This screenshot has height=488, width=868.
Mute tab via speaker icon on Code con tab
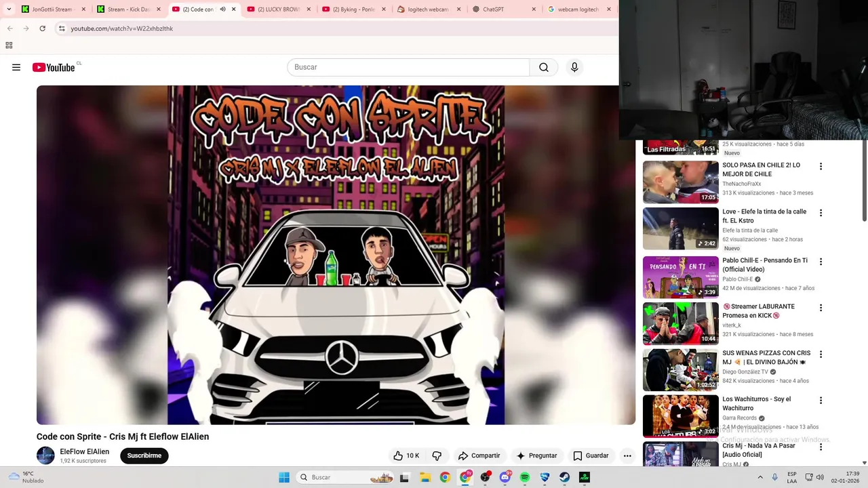(x=222, y=9)
